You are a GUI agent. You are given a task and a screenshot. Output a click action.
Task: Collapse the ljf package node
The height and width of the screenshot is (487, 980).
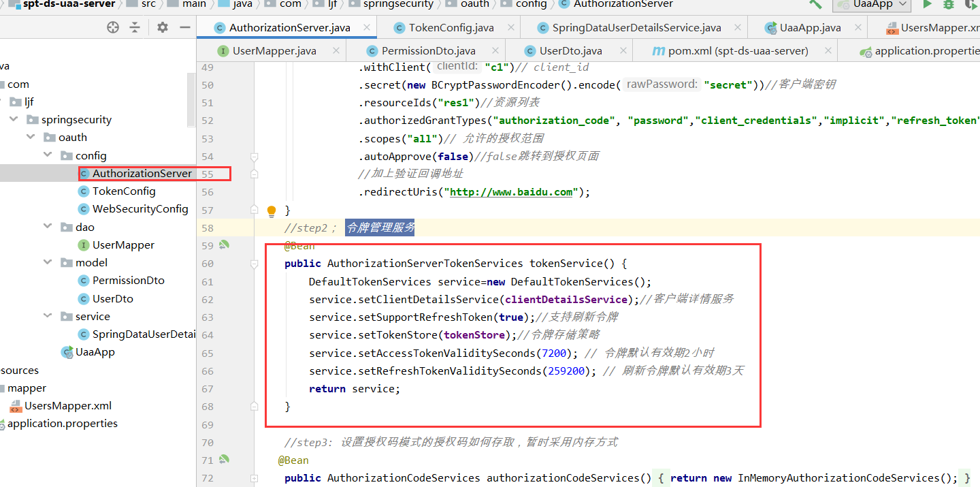pos(0,102)
